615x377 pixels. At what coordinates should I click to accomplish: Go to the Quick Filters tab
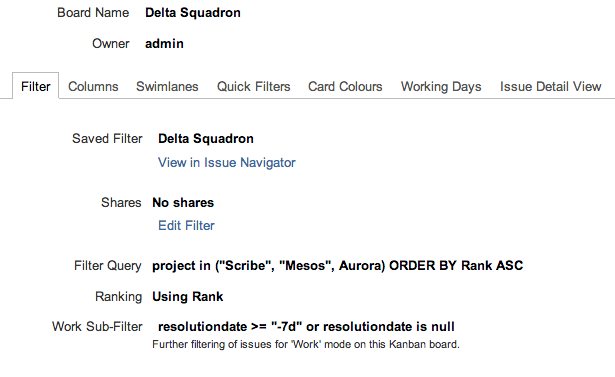click(x=253, y=86)
